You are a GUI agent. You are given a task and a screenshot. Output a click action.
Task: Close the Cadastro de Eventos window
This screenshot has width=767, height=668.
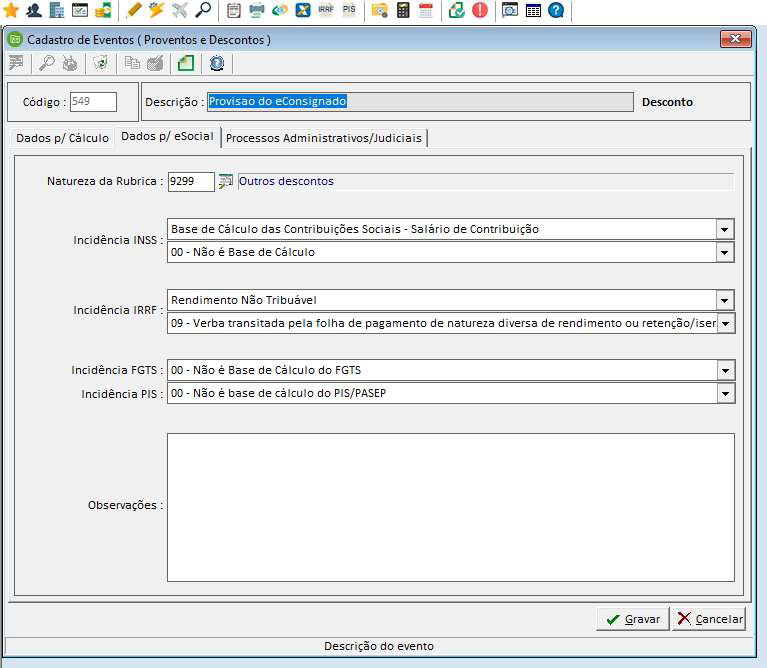point(735,39)
